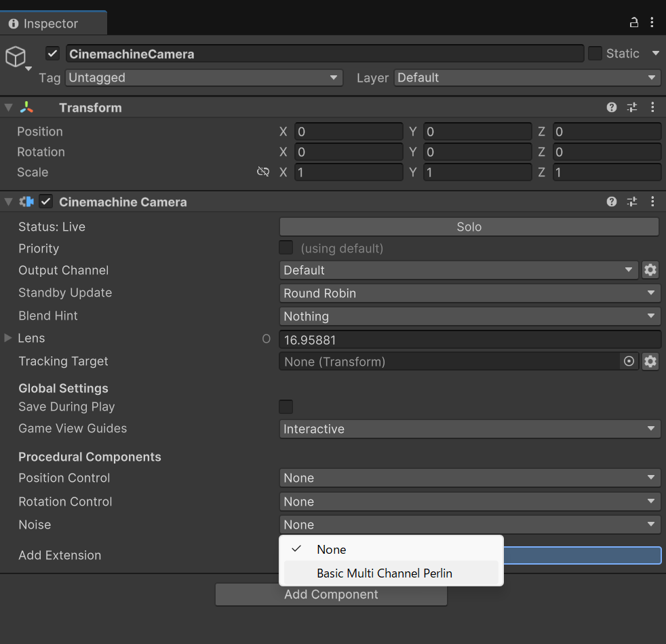This screenshot has height=644, width=666.
Task: Click the Cinemachine Camera component icon
Action: [x=26, y=202]
